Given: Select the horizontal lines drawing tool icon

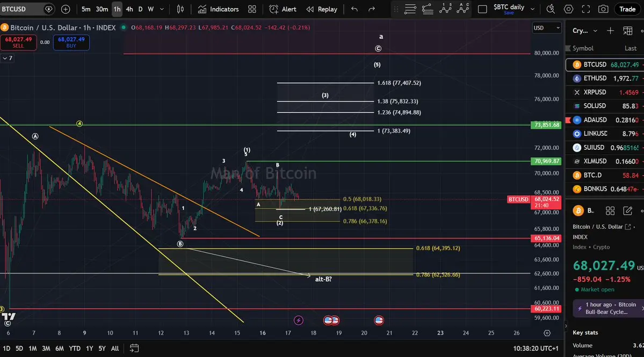Looking at the screenshot, I should tap(410, 9).
